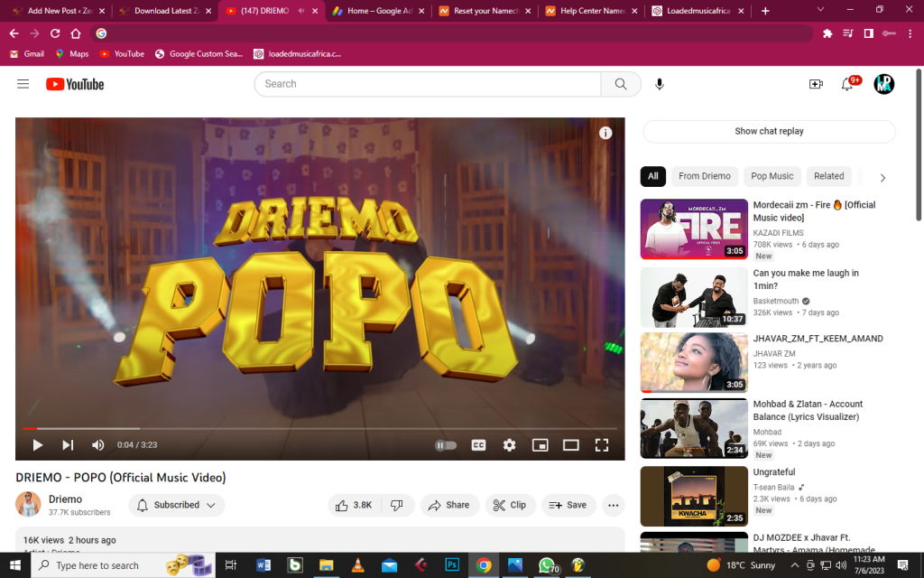The height and width of the screenshot is (578, 924).
Task: Open Ungrateful video by T-sean Baila
Action: (773, 471)
